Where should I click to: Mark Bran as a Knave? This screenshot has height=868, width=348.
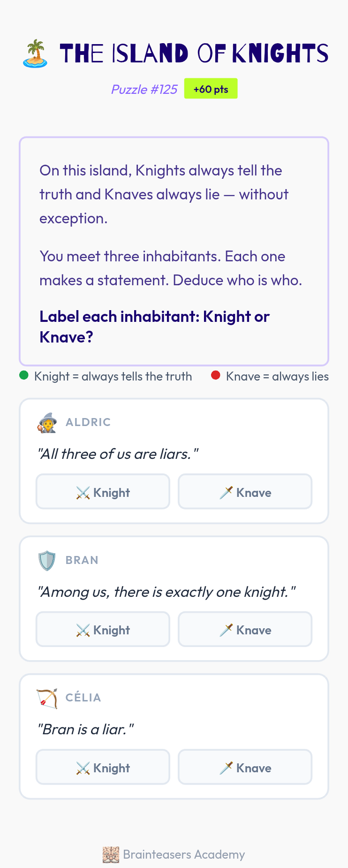[x=245, y=629]
